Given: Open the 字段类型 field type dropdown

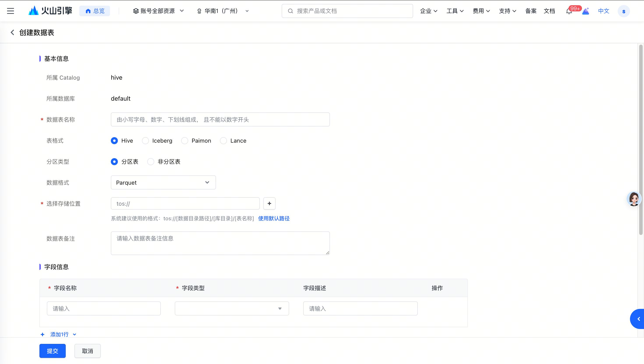Looking at the screenshot, I should pyautogui.click(x=232, y=308).
